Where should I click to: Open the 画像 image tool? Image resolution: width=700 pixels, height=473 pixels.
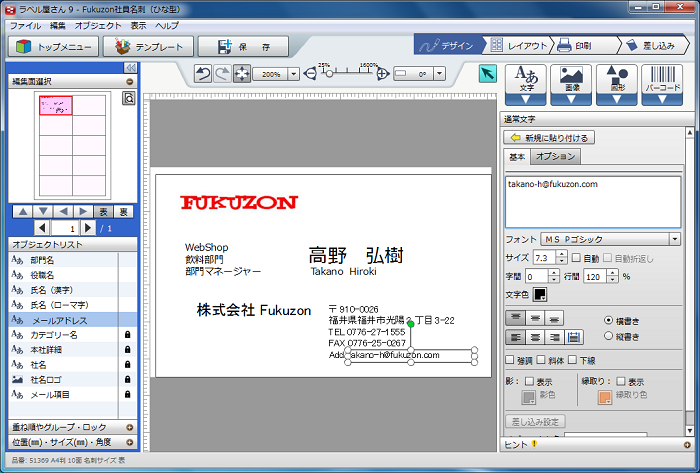pos(572,84)
